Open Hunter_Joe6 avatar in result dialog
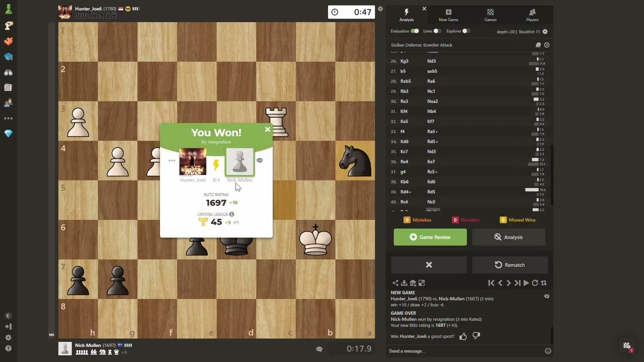 pyautogui.click(x=193, y=161)
